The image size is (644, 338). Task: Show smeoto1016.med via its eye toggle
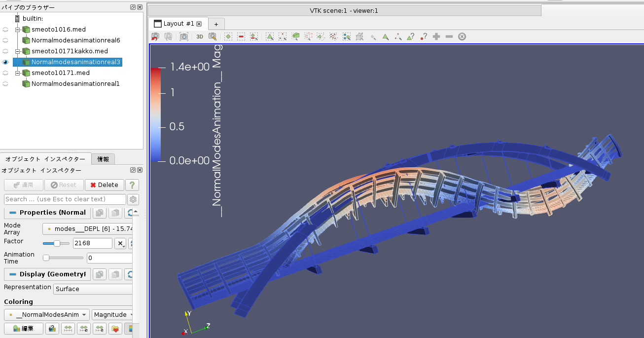click(5, 30)
